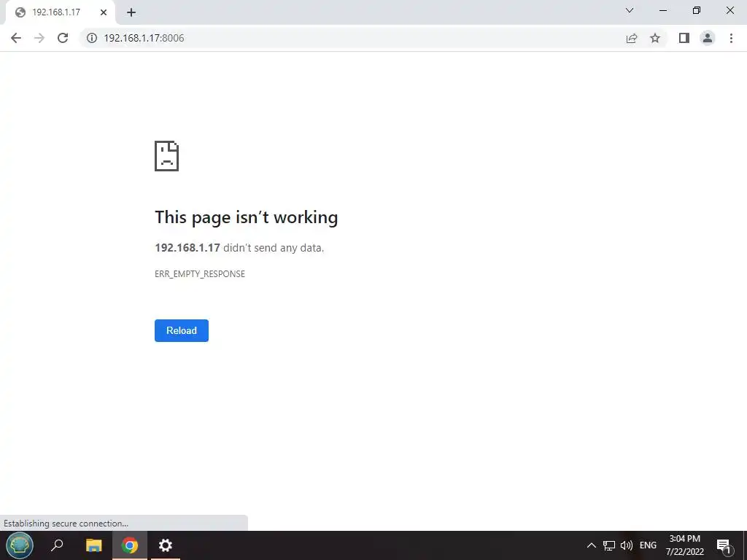Toggle the browser side panel
Image resolution: width=747 pixels, height=560 pixels.
tap(684, 38)
